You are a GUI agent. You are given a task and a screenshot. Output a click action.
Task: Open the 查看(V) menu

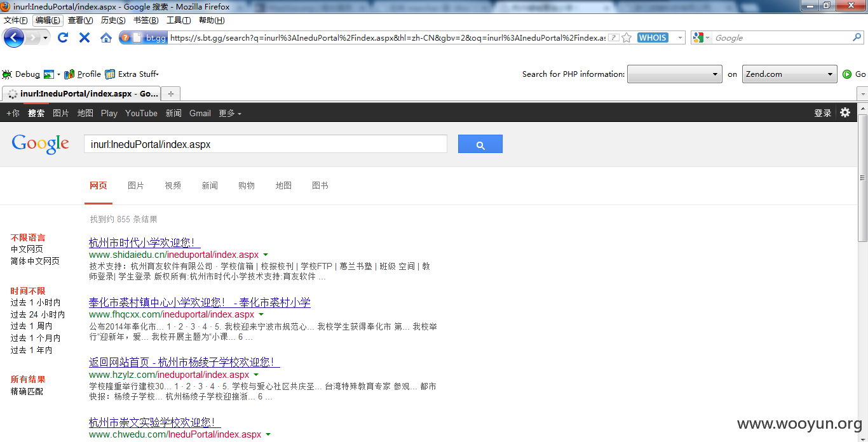(x=80, y=20)
